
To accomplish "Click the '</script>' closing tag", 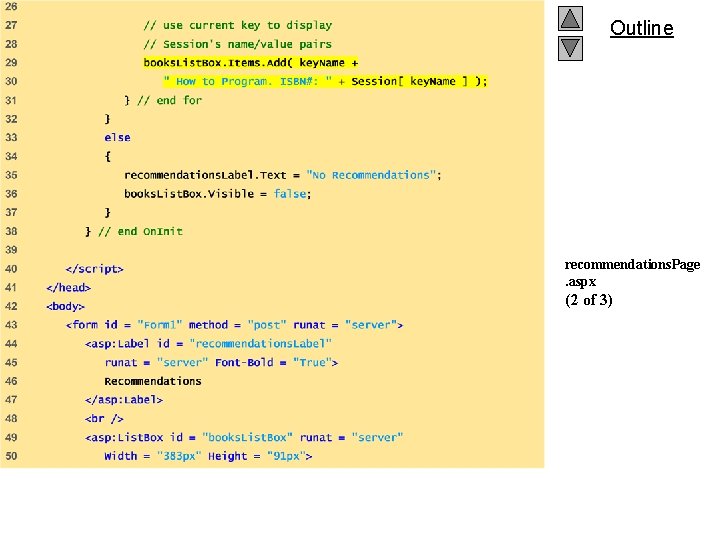I will 95,269.
